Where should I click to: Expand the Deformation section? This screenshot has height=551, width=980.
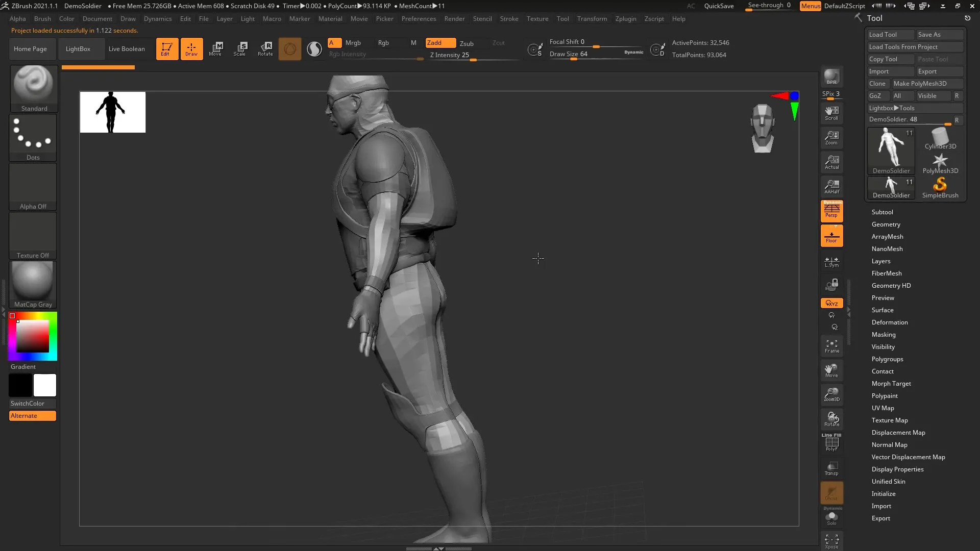click(x=889, y=322)
